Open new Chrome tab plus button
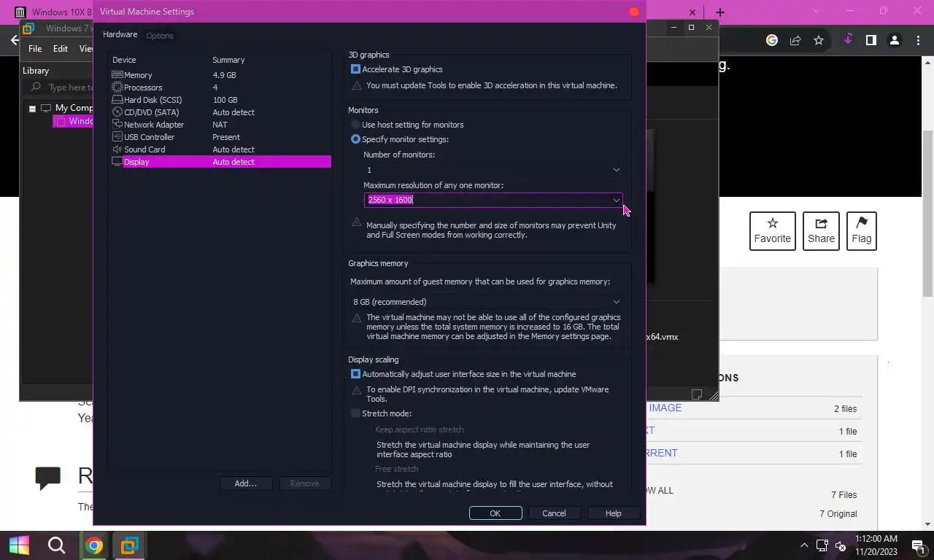 (720, 12)
